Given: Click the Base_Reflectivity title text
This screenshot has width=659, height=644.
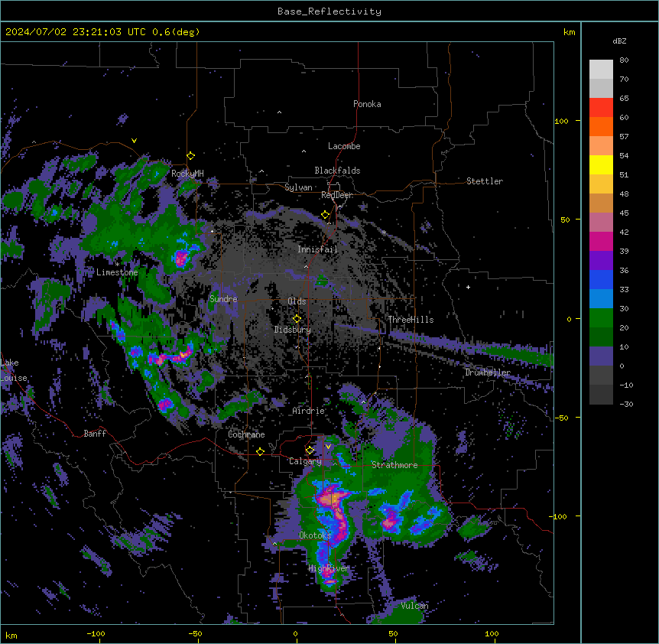Looking at the screenshot, I should pyautogui.click(x=329, y=11).
